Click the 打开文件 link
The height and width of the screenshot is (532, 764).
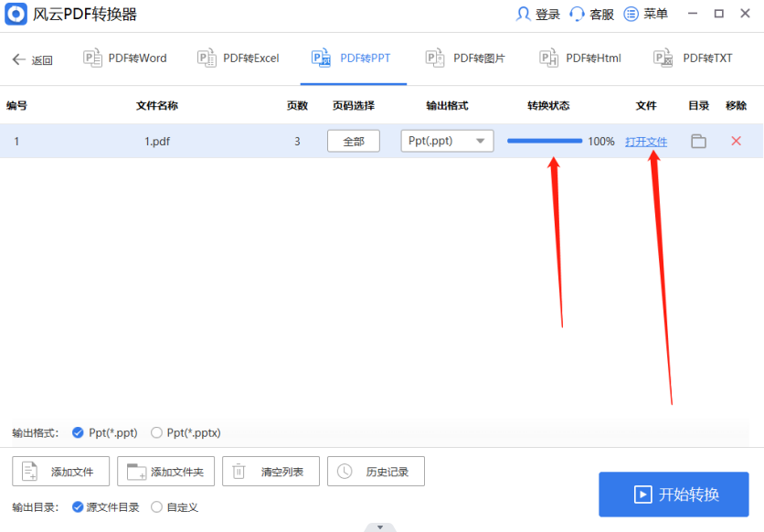click(x=646, y=142)
